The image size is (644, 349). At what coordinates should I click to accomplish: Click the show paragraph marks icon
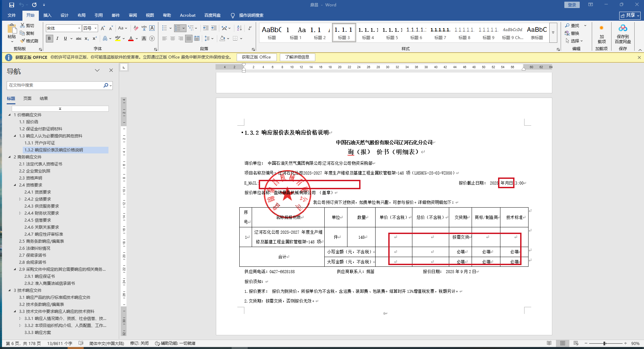(250, 28)
